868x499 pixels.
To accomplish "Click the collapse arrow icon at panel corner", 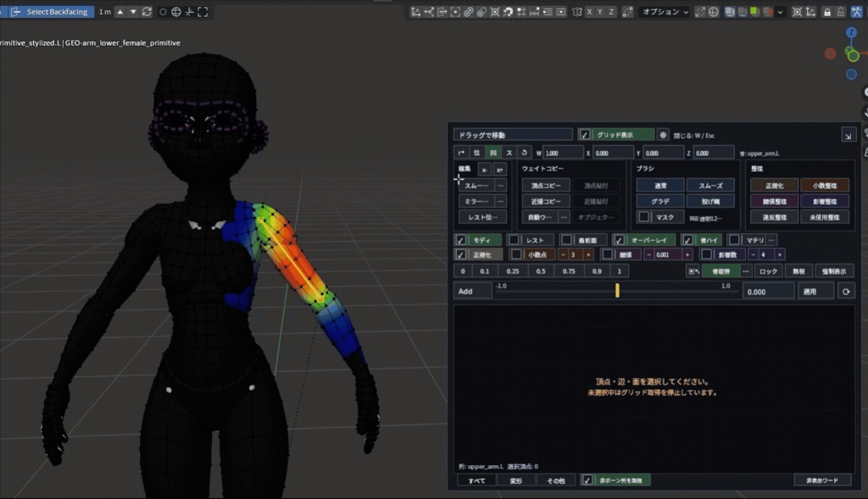I will (x=848, y=136).
